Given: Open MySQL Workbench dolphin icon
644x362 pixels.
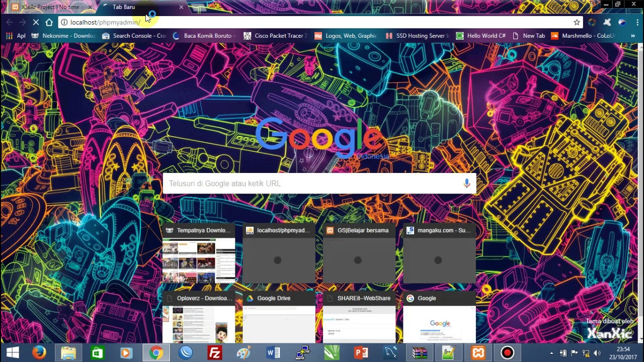Looking at the screenshot, I should coord(390,352).
